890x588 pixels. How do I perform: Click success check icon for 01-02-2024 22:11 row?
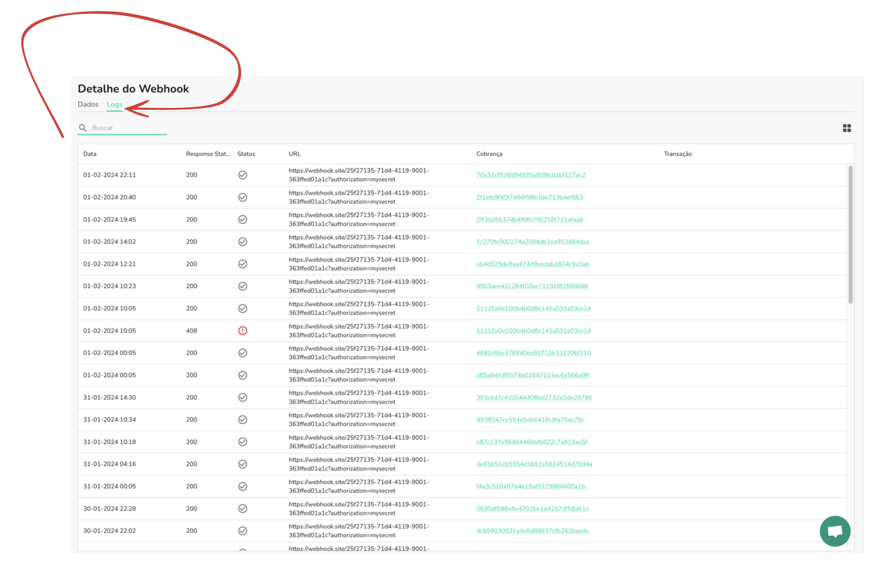(243, 175)
